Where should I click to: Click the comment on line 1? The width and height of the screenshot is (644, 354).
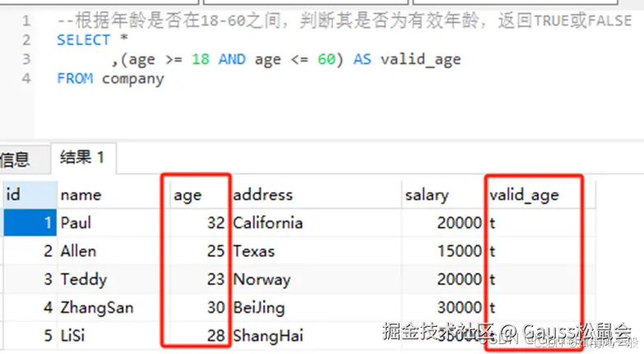coord(344,21)
